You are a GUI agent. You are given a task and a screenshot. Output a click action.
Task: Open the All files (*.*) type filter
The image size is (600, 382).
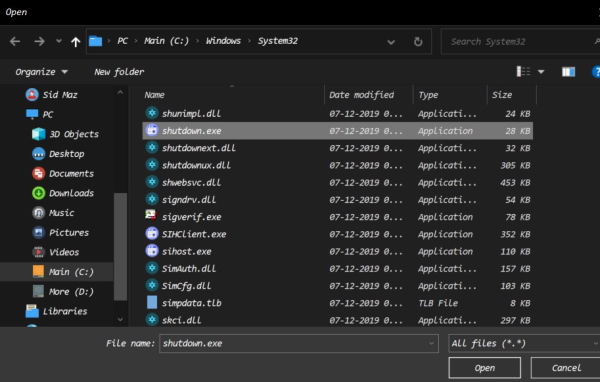click(x=524, y=343)
